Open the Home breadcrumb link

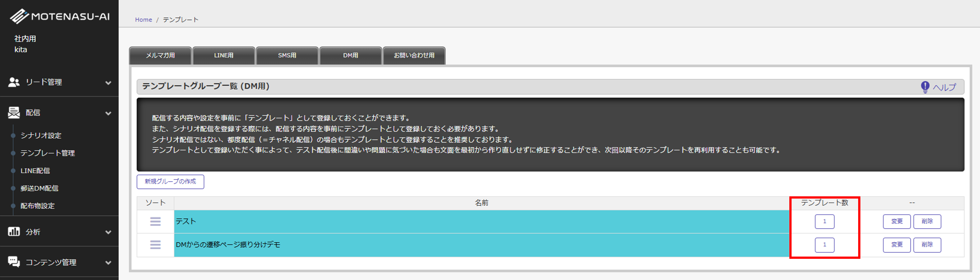[x=143, y=20]
